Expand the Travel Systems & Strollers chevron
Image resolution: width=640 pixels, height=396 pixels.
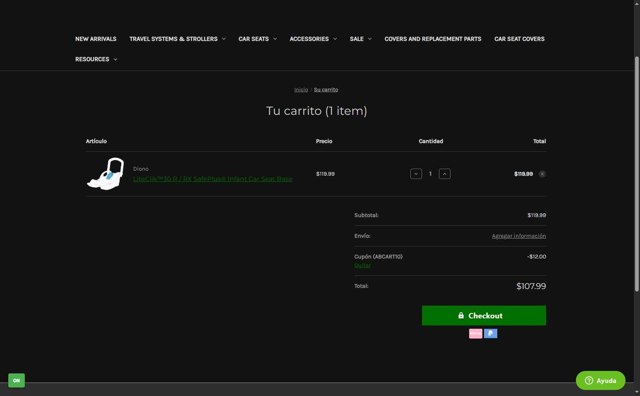click(x=224, y=39)
